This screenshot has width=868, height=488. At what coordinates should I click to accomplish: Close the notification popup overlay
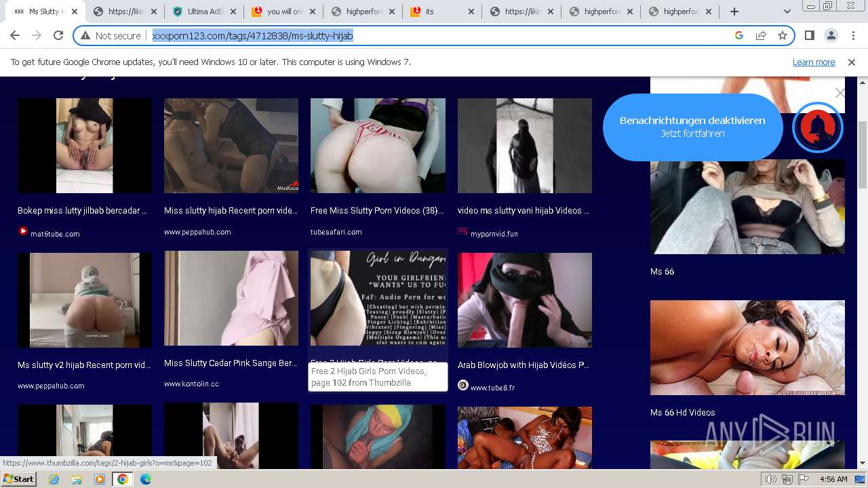coord(840,93)
